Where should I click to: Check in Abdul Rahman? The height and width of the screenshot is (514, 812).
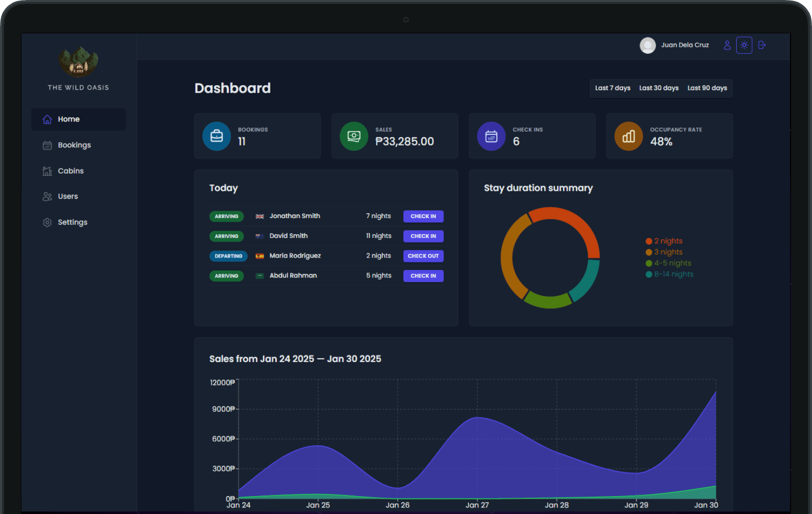pyautogui.click(x=423, y=276)
